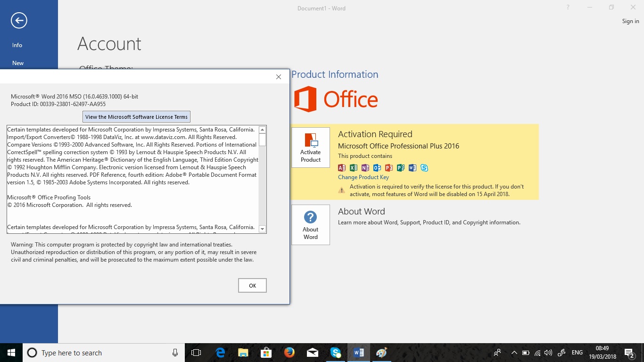
Task: Click the Activate Product button
Action: click(x=311, y=148)
